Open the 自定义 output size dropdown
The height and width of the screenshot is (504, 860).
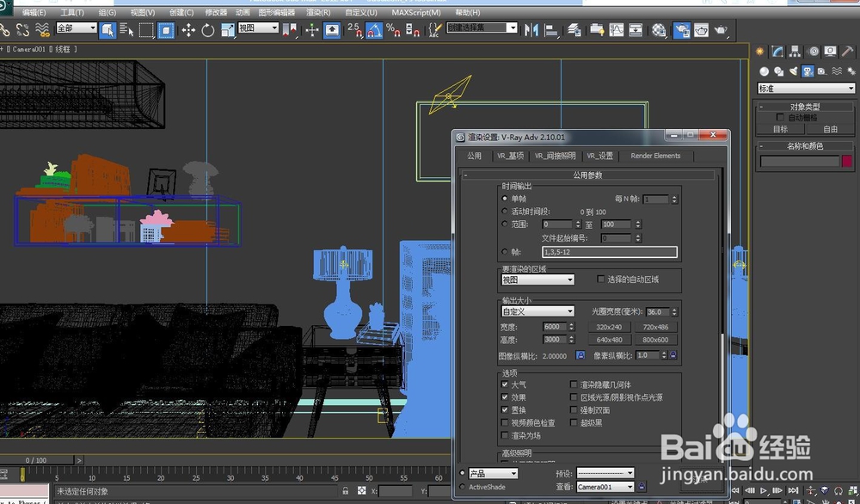[537, 310]
